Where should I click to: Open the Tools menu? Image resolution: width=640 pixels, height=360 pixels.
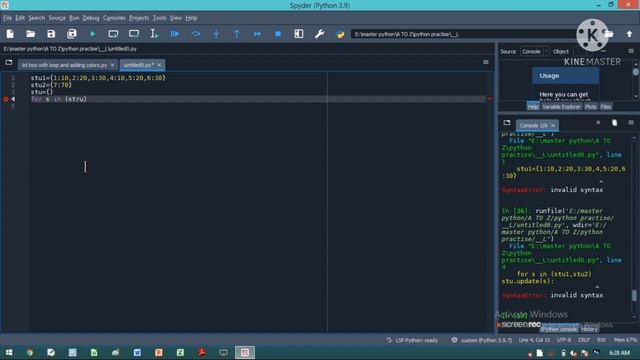pyautogui.click(x=160, y=18)
